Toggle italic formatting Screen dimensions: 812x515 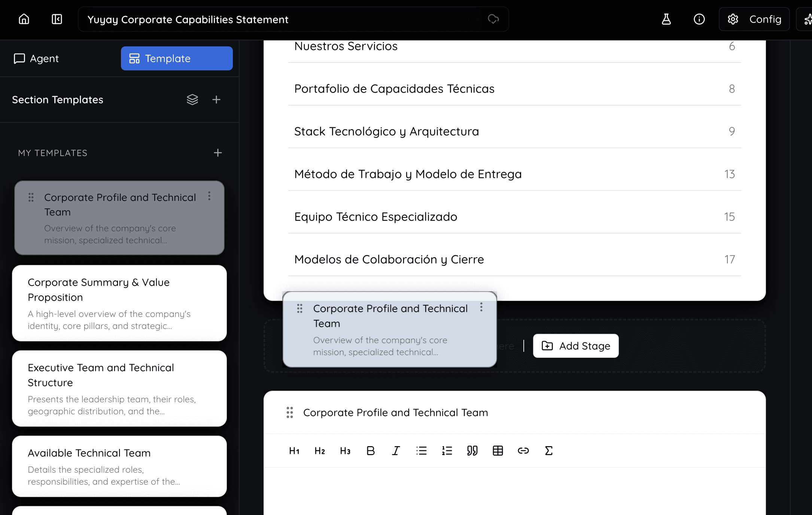[x=396, y=451]
